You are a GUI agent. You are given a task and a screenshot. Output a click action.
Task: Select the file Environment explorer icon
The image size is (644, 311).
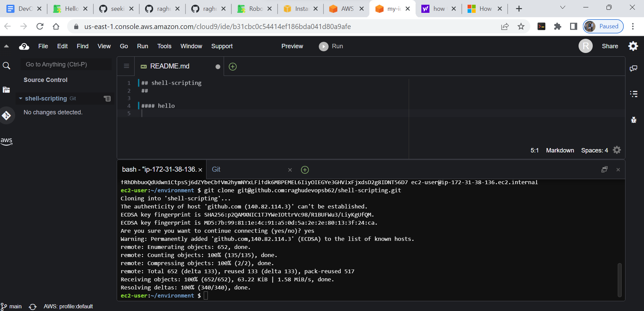tap(6, 89)
